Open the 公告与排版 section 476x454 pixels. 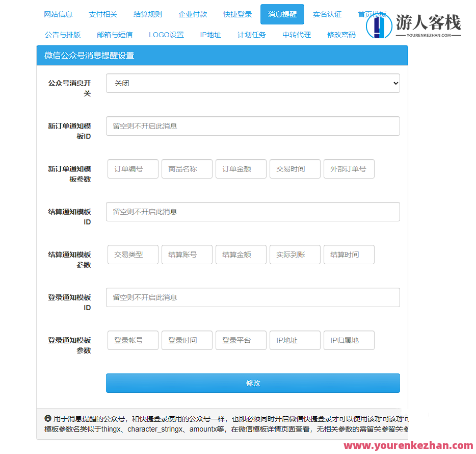tap(62, 35)
